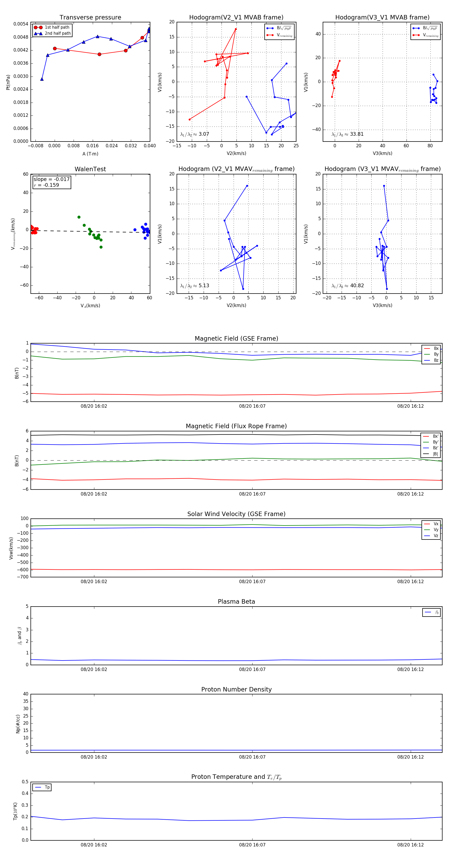Select the "Vy" velocity legend entry
The image size is (473, 868).
click(431, 530)
